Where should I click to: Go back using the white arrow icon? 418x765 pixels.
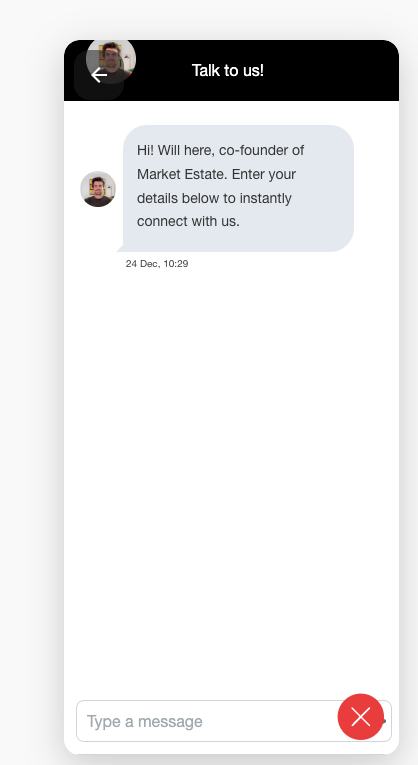99,75
